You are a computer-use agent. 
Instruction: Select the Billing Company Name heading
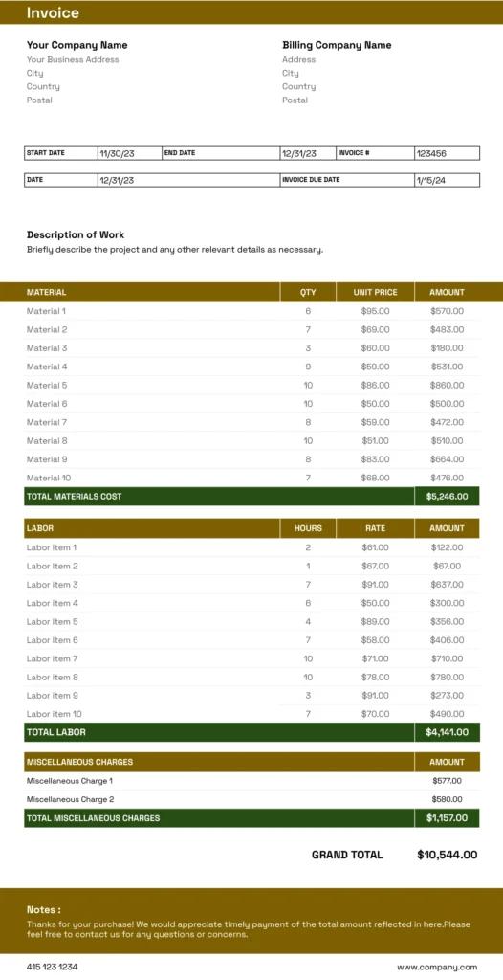(x=337, y=45)
